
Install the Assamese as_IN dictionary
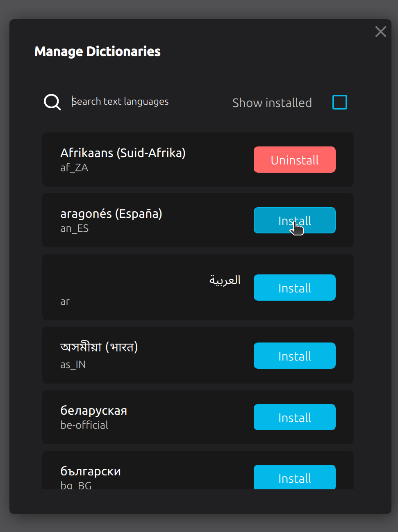click(295, 356)
